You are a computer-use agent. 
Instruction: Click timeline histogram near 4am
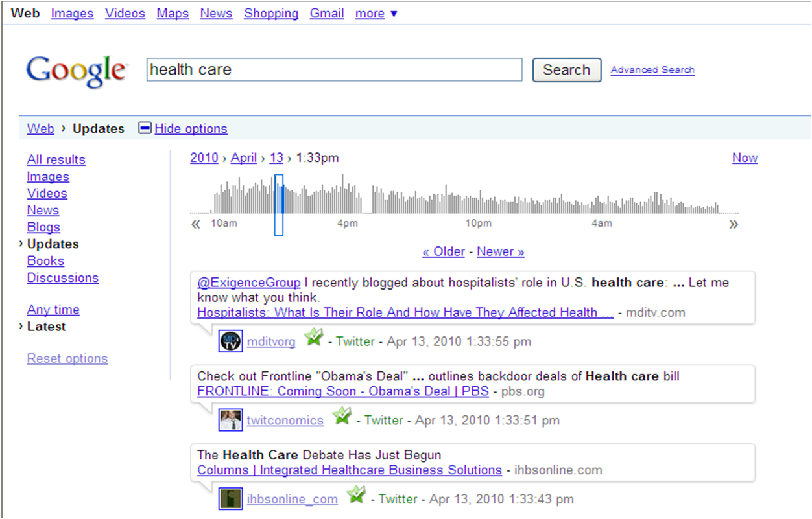[601, 205]
